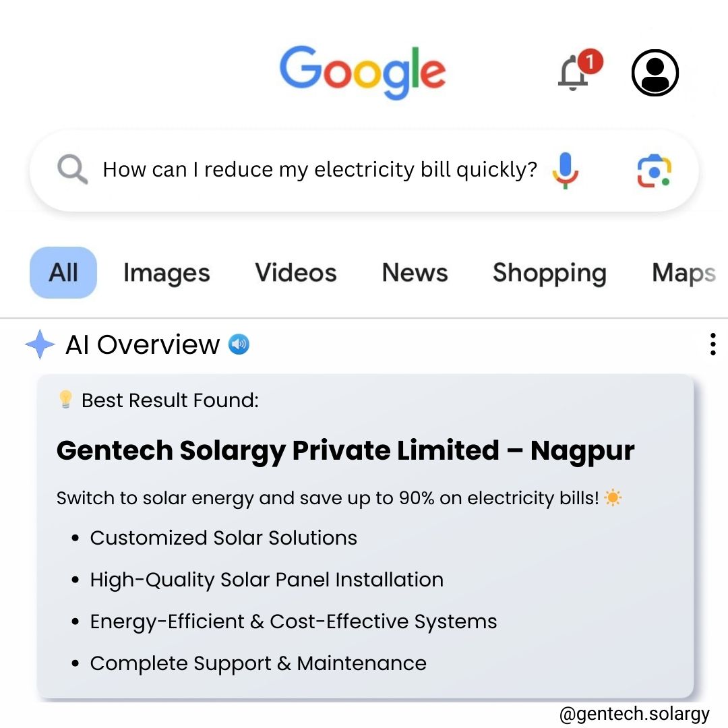Click the electricity bill search query field

pyautogui.click(x=320, y=170)
